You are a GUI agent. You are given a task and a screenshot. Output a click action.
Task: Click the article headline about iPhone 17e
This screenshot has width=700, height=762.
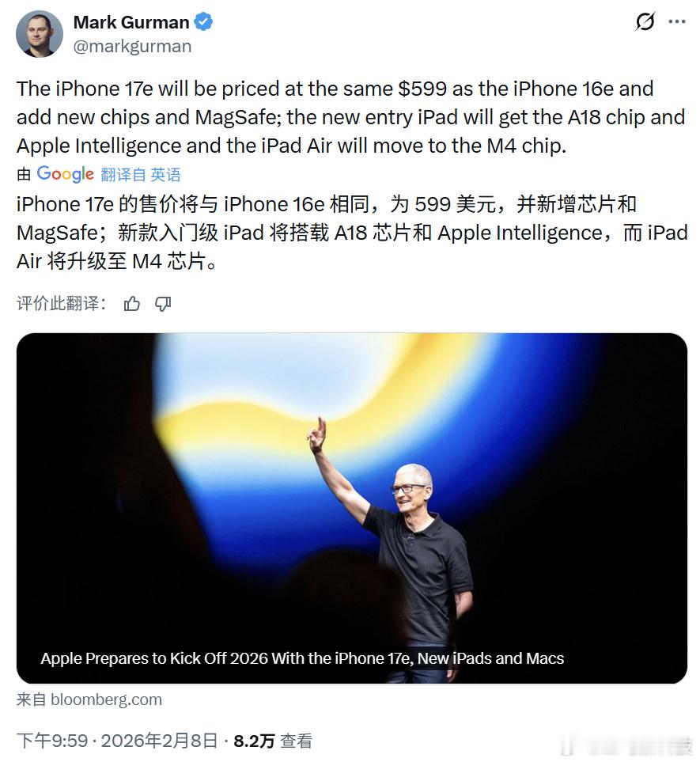click(302, 658)
